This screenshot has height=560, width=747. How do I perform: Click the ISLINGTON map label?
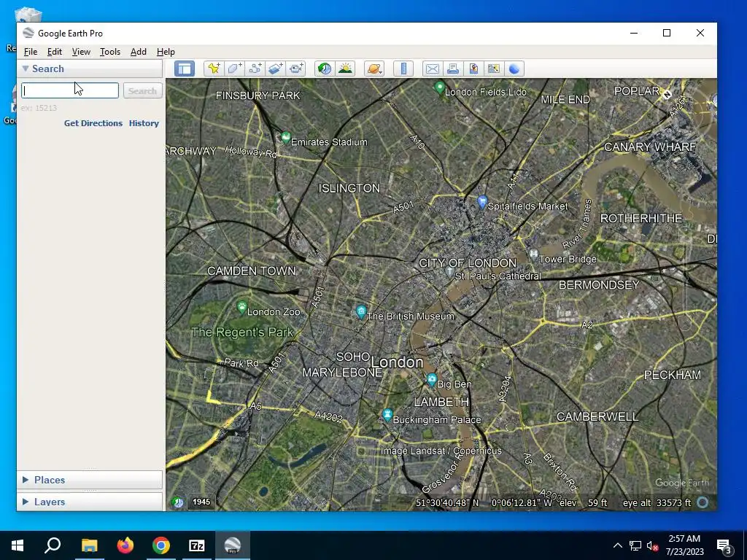[x=349, y=188]
